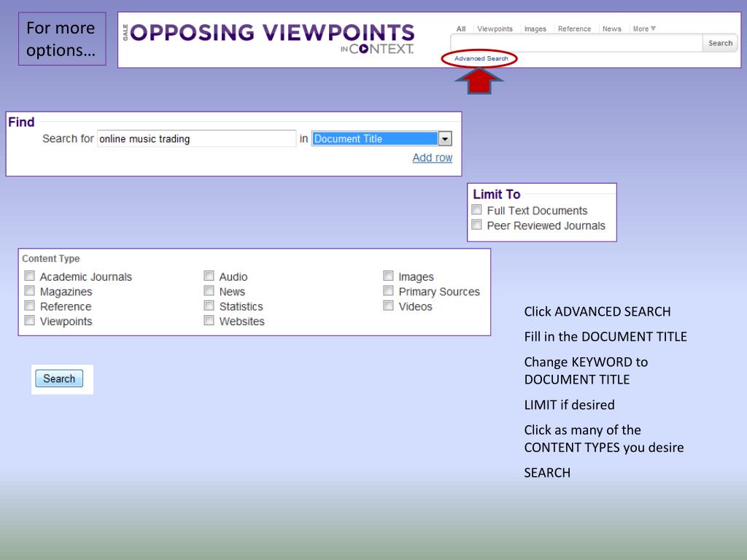Click the blue Search button

pos(59,378)
